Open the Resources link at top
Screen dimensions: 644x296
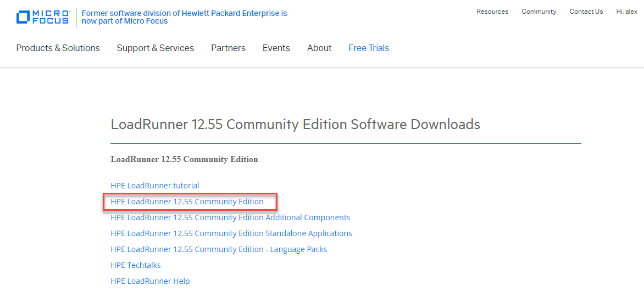[x=492, y=12]
